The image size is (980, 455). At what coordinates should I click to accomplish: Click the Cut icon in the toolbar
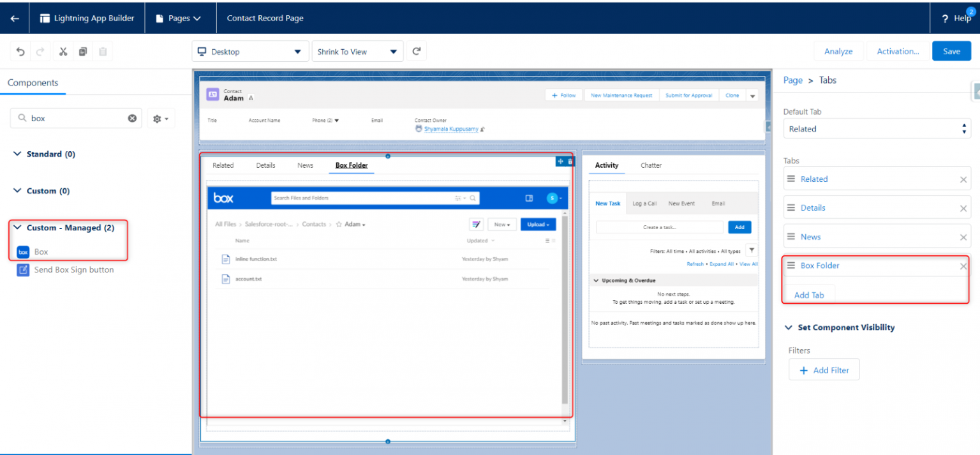tap(63, 51)
